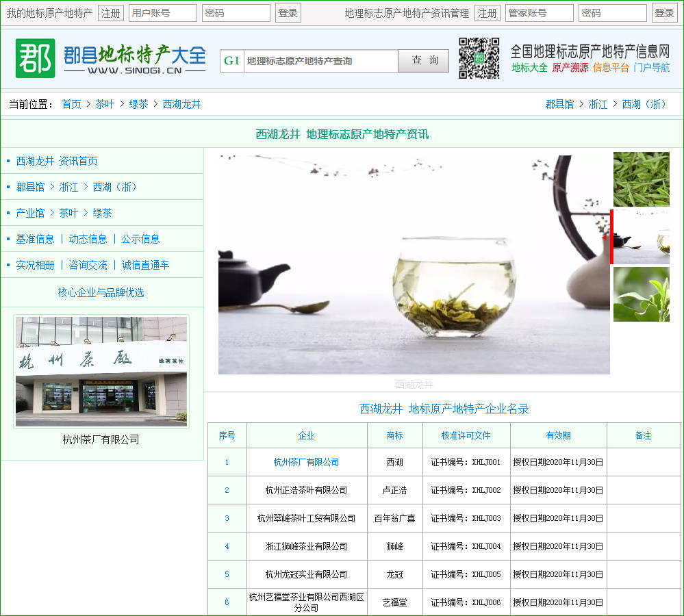Viewport: 684px width, 616px height.
Task: Click the manager 登录 button at far right
Action: pyautogui.click(x=664, y=13)
